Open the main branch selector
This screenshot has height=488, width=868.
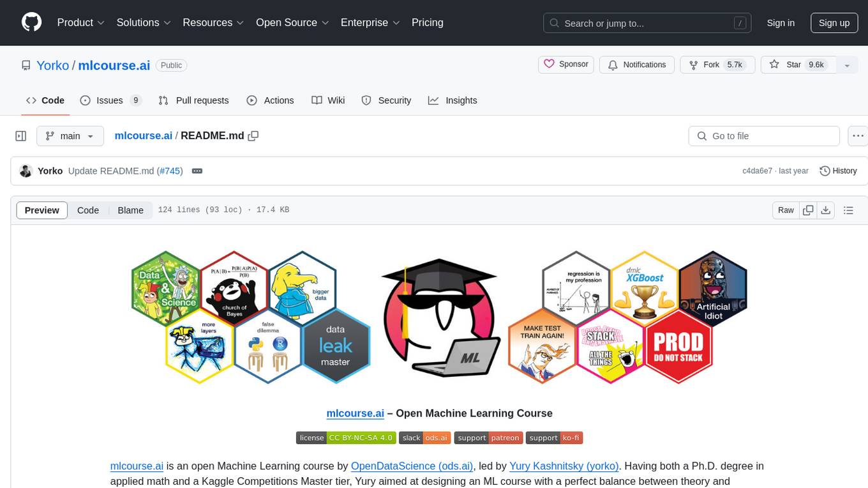pos(70,136)
